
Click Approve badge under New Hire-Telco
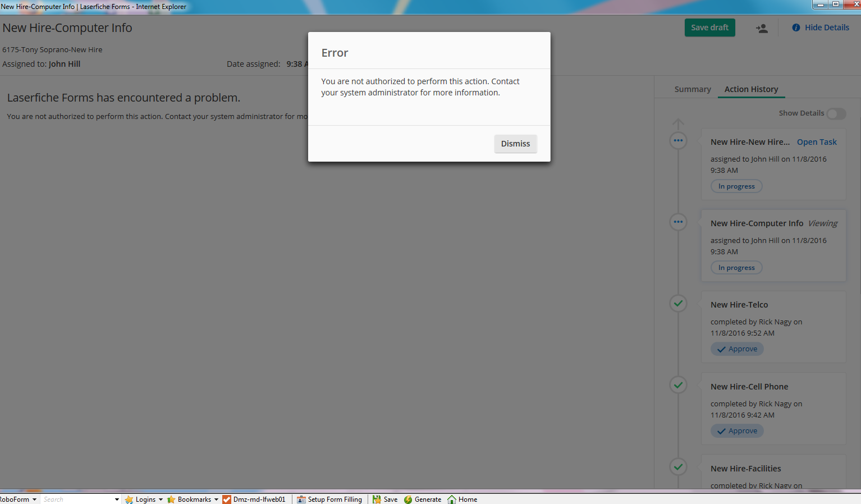click(737, 349)
